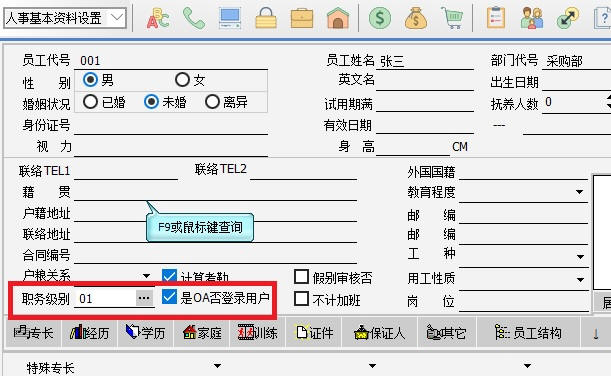This screenshot has height=376, width=611.
Task: Click the green telephone toolbar icon
Action: point(194,18)
